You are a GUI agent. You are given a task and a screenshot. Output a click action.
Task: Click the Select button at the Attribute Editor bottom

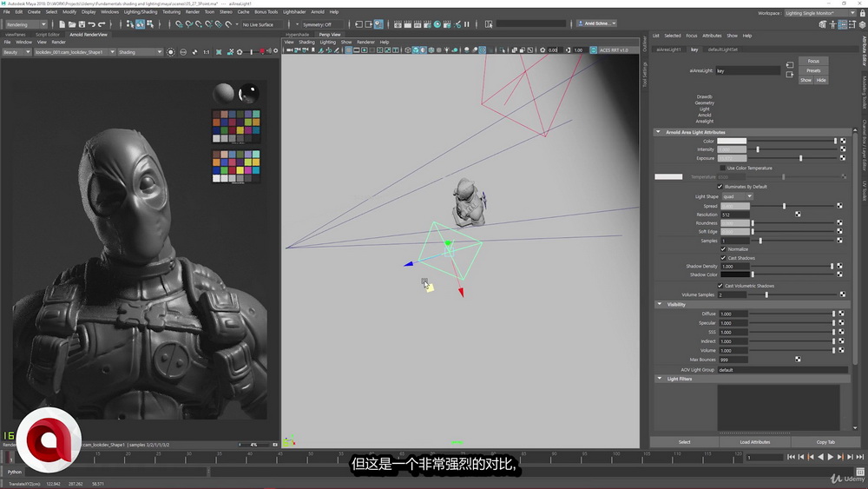point(685,442)
